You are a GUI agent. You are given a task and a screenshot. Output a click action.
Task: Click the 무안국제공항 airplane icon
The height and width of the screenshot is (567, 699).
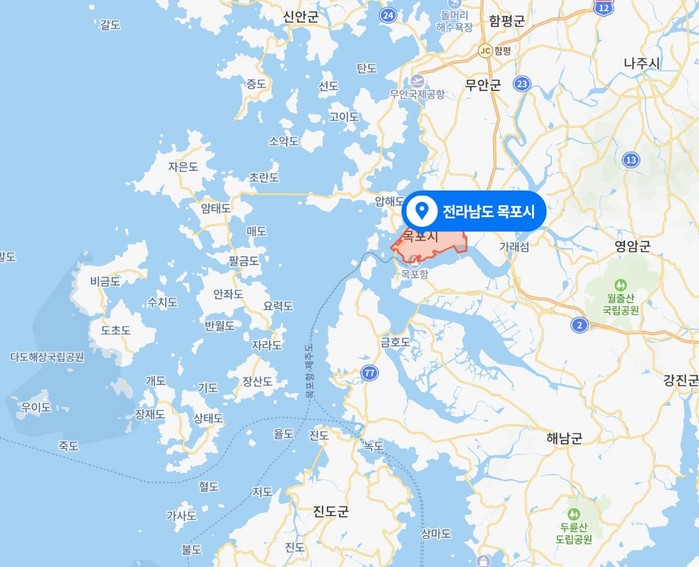[x=417, y=82]
